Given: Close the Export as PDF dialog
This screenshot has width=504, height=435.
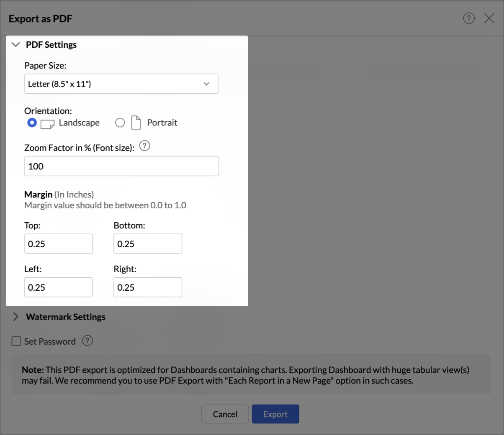Looking at the screenshot, I should click(x=489, y=18).
